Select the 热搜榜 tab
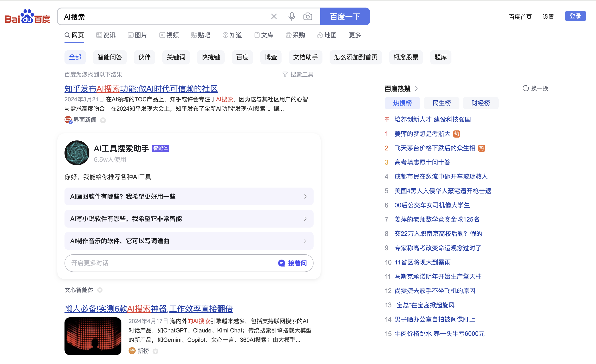The image size is (596, 364). coord(402,103)
